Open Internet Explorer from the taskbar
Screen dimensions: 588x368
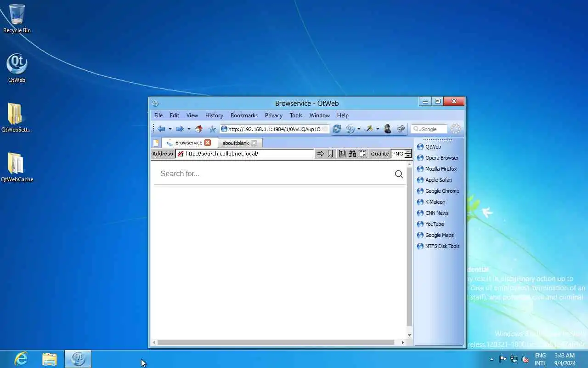(21, 359)
